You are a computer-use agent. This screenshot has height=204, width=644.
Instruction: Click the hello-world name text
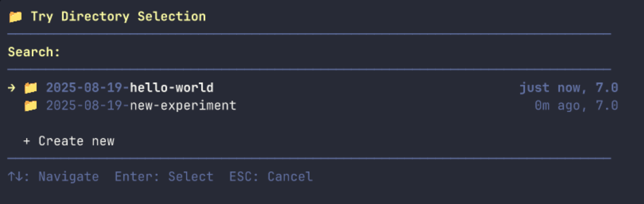pos(172,87)
